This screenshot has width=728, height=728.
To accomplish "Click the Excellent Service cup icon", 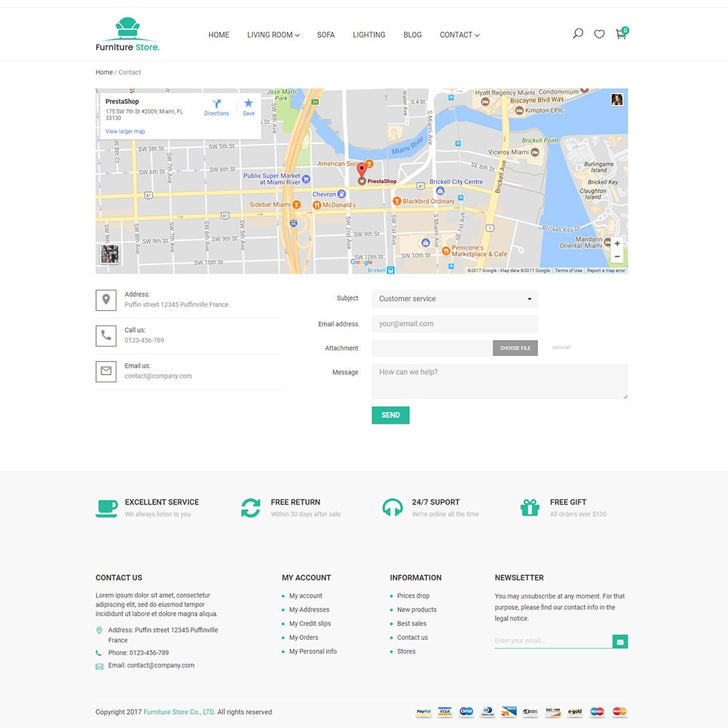I will pyautogui.click(x=107, y=508).
